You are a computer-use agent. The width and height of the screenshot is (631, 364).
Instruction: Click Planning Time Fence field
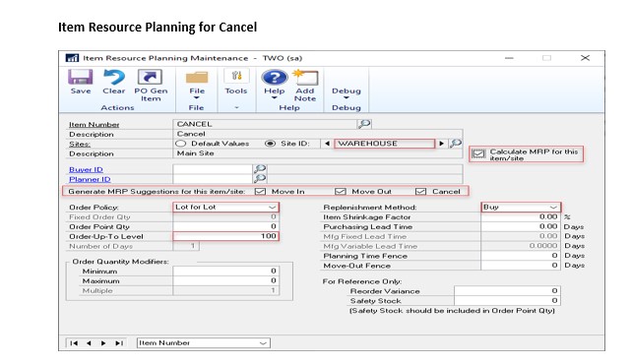click(x=521, y=256)
